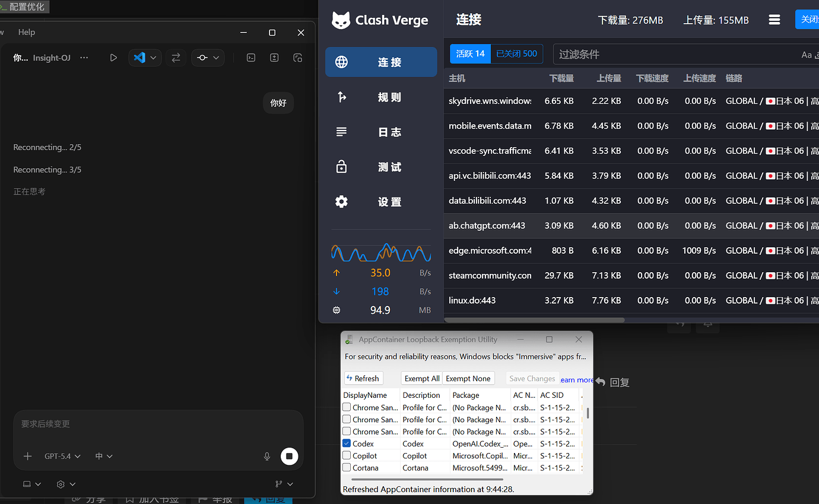819x504 pixels.
Task: Go to 测试 in Clash Verge sidebar
Action: (381, 167)
